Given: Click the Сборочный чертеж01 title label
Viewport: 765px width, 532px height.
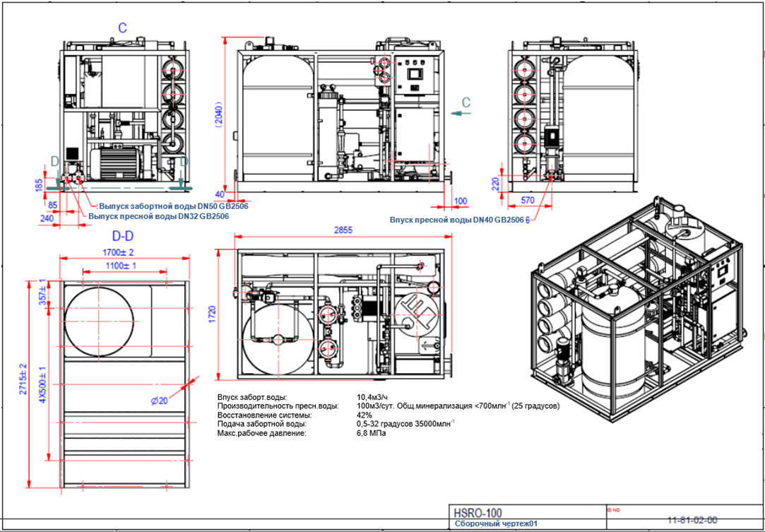Looking at the screenshot, I should point(495,524).
